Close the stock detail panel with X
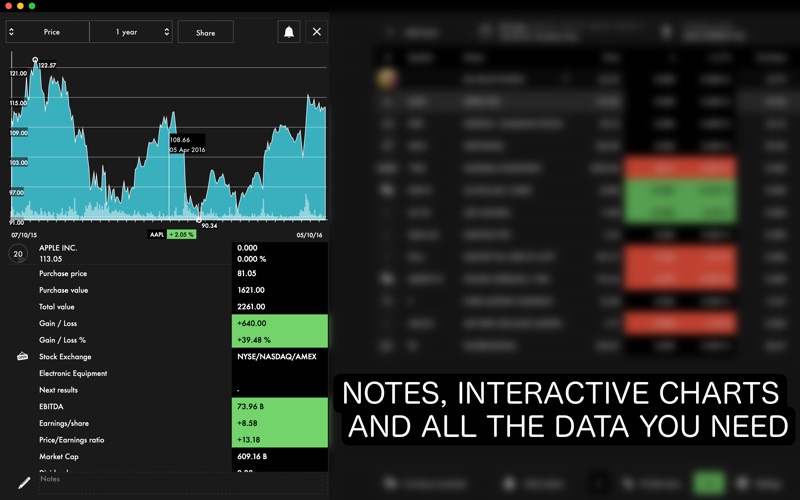The image size is (800, 500). [x=317, y=32]
